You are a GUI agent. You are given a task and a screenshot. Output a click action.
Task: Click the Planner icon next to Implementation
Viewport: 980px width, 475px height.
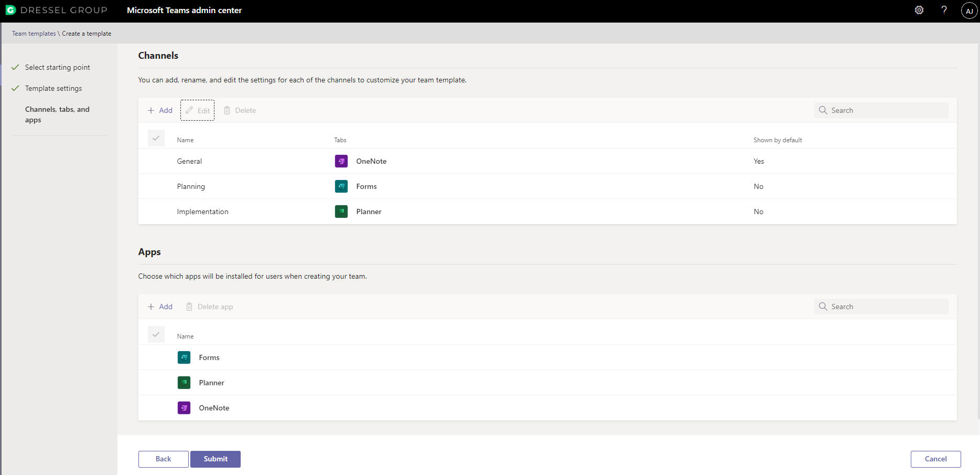coord(341,212)
